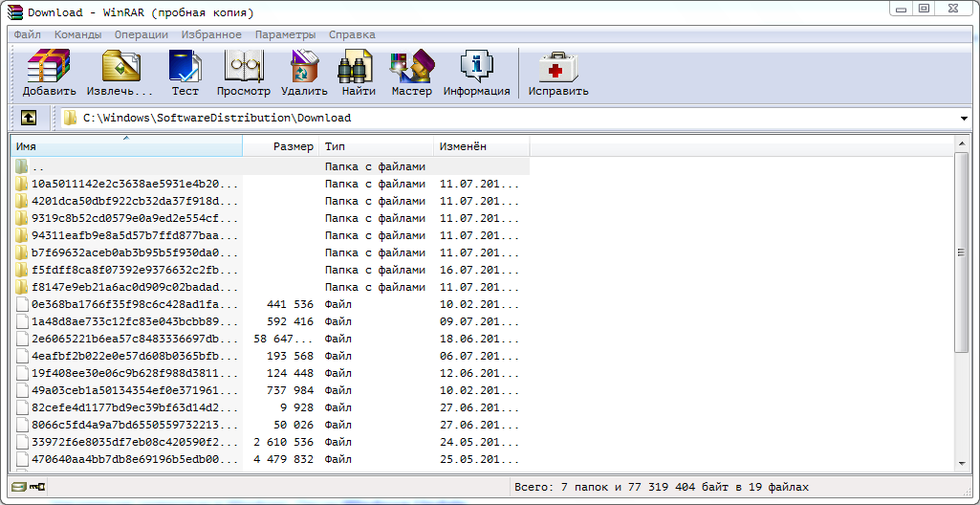
Task: Select folder icon for f5fdff8ca8f07392e9376632c2fb
Action: (22, 270)
